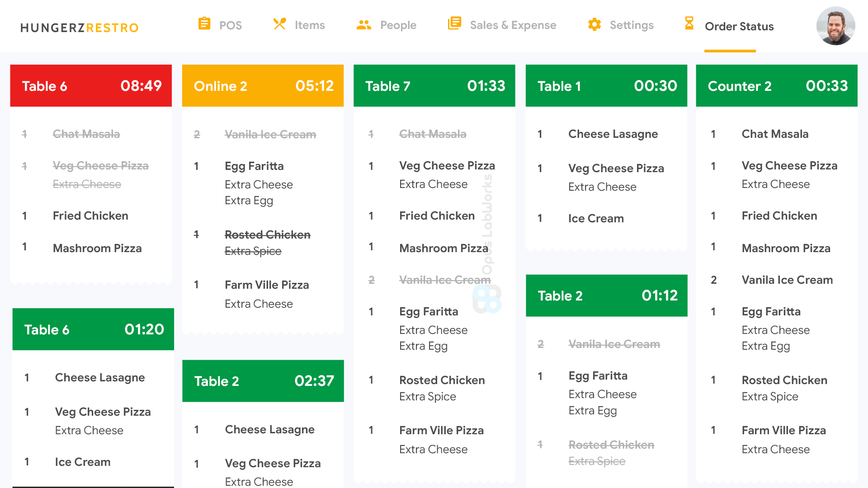This screenshot has width=868, height=488.
Task: Mark Farm Ville Pizza complete on Counter 2
Action: coord(783,430)
